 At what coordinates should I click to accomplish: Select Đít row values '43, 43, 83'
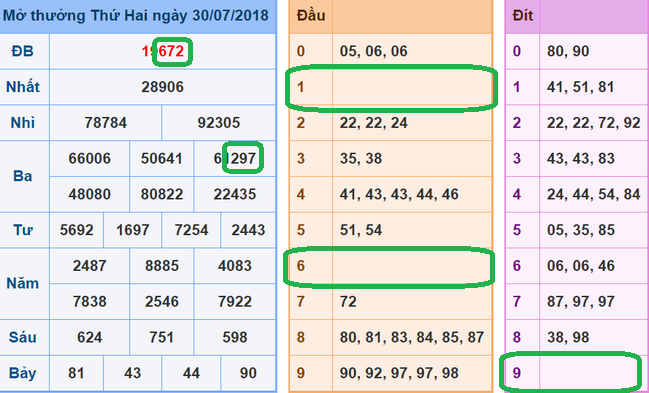click(x=581, y=158)
